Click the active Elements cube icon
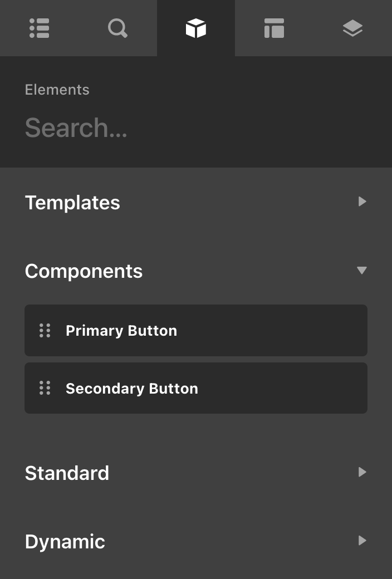Image resolution: width=392 pixels, height=579 pixels. pyautogui.click(x=196, y=27)
